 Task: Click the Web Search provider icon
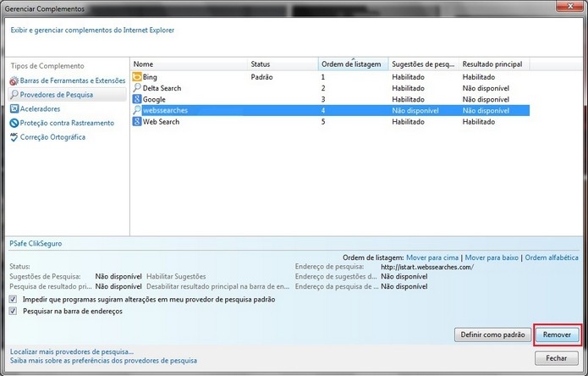[x=137, y=122]
